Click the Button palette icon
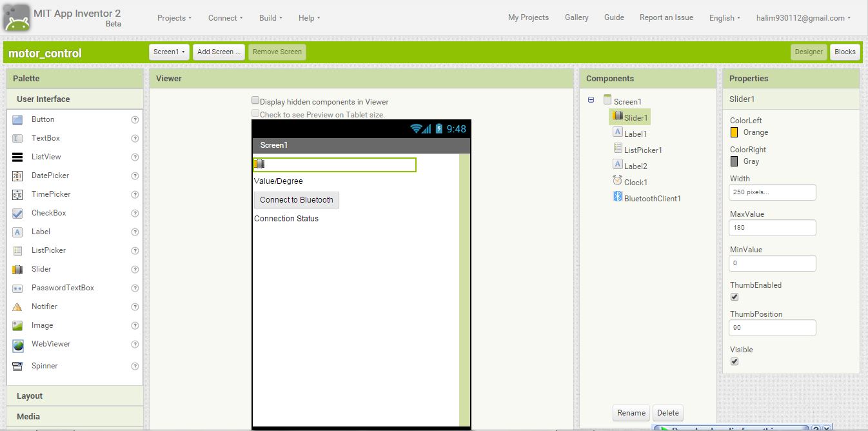The image size is (868, 431). point(18,119)
